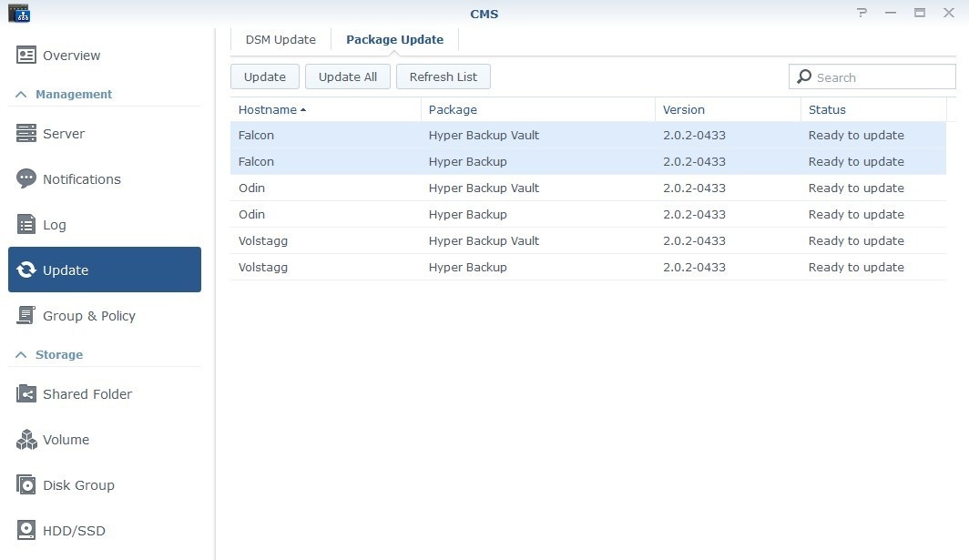Click the search magnifier icon

pyautogui.click(x=804, y=76)
